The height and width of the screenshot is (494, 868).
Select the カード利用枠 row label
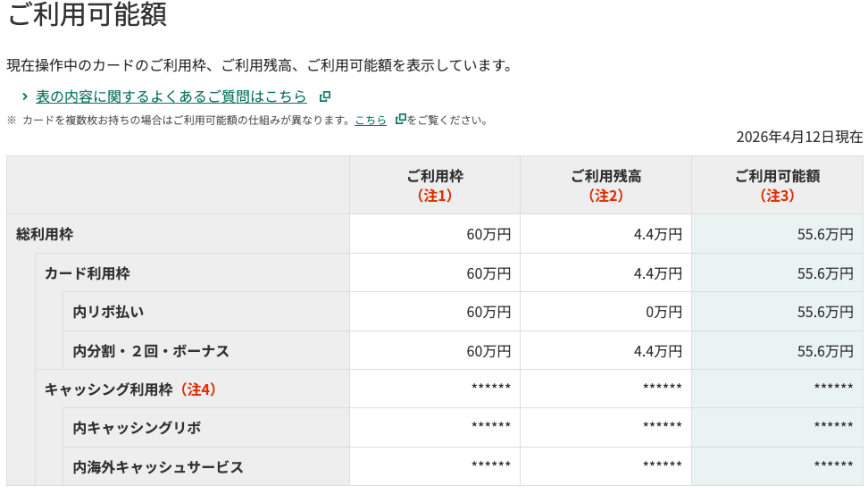(x=88, y=273)
